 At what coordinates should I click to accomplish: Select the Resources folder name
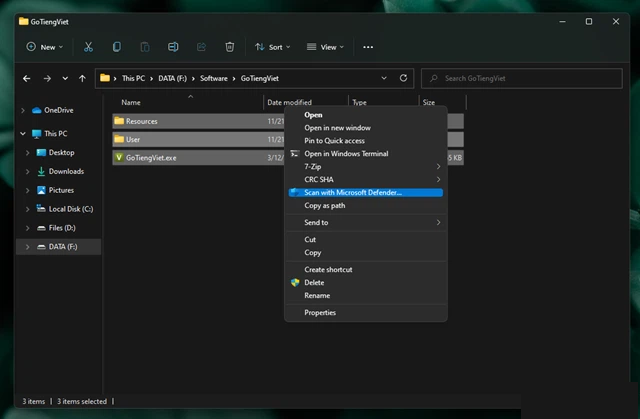141,121
